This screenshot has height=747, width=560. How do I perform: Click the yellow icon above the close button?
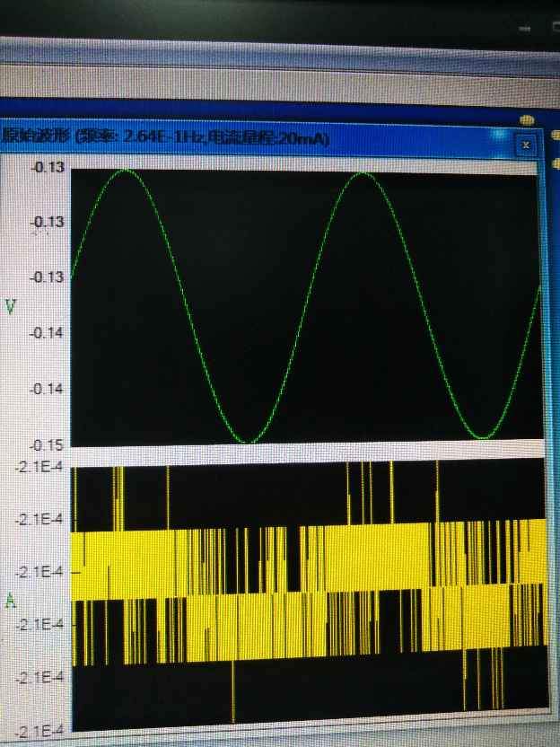[x=529, y=119]
